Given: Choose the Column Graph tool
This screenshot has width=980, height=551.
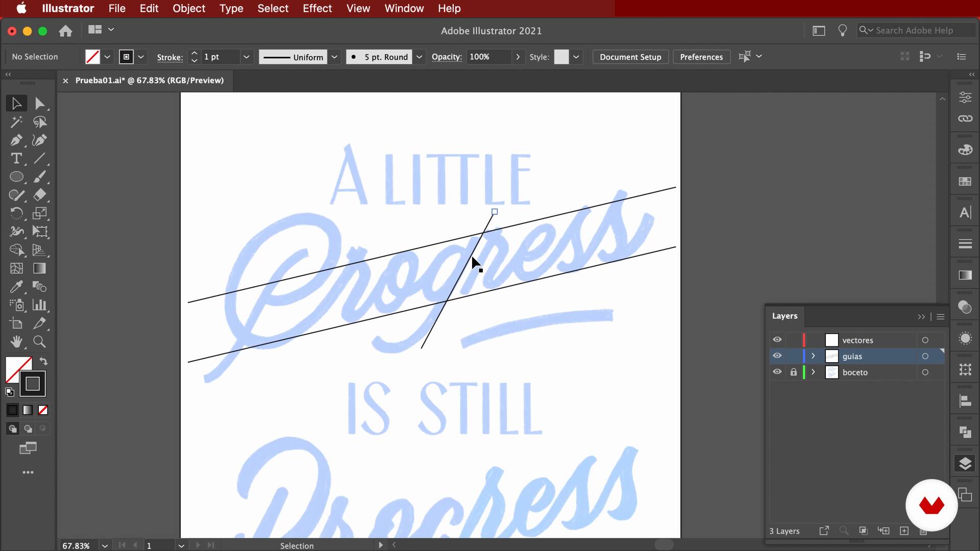Looking at the screenshot, I should click(x=40, y=305).
